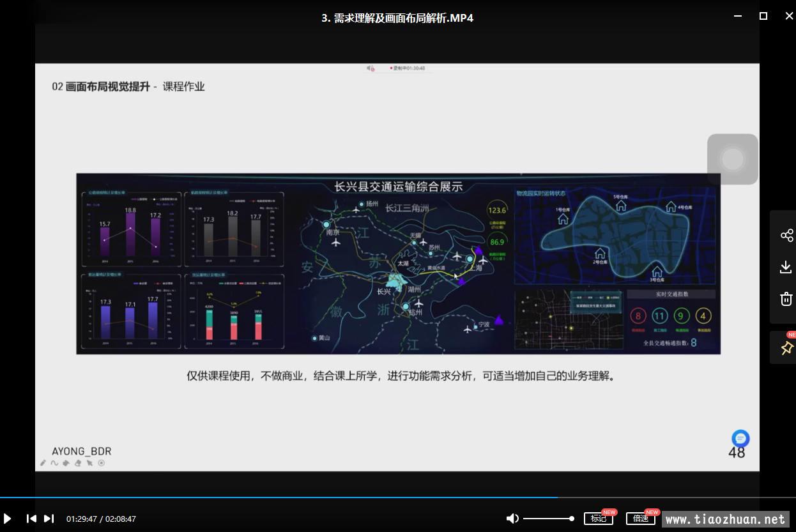
Task: Click the slide page number 48
Action: (x=737, y=453)
